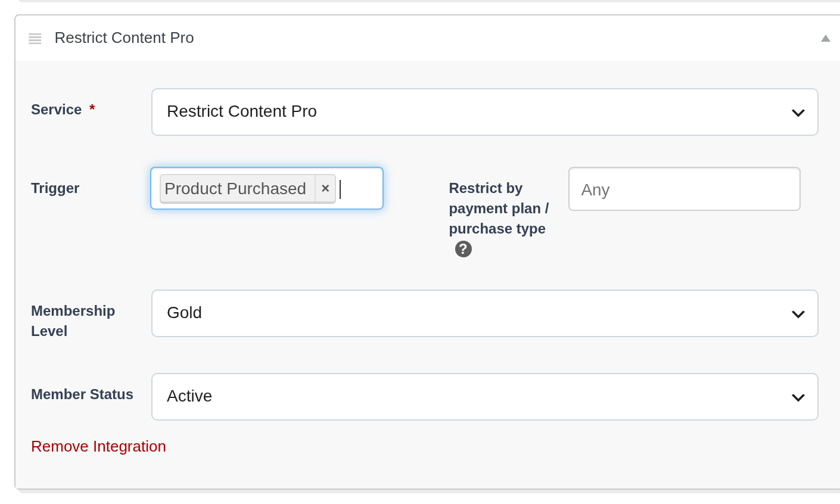The width and height of the screenshot is (840, 504).
Task: Click the Restrict Content Pro panel title
Action: pos(124,38)
